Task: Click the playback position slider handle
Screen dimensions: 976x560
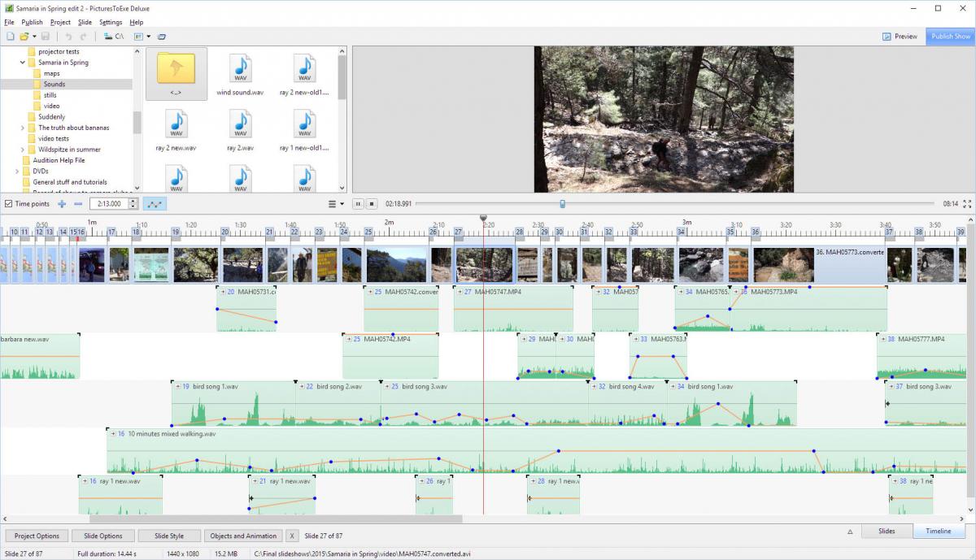Action: (562, 204)
